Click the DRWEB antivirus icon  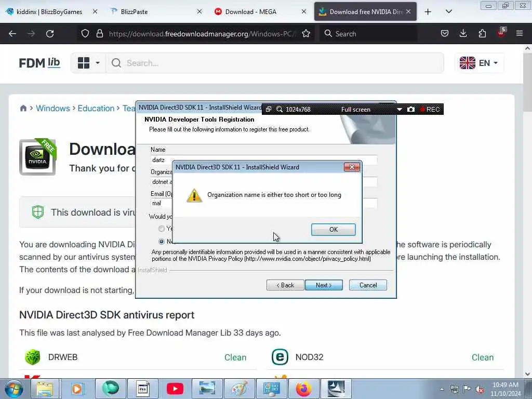pos(33,357)
